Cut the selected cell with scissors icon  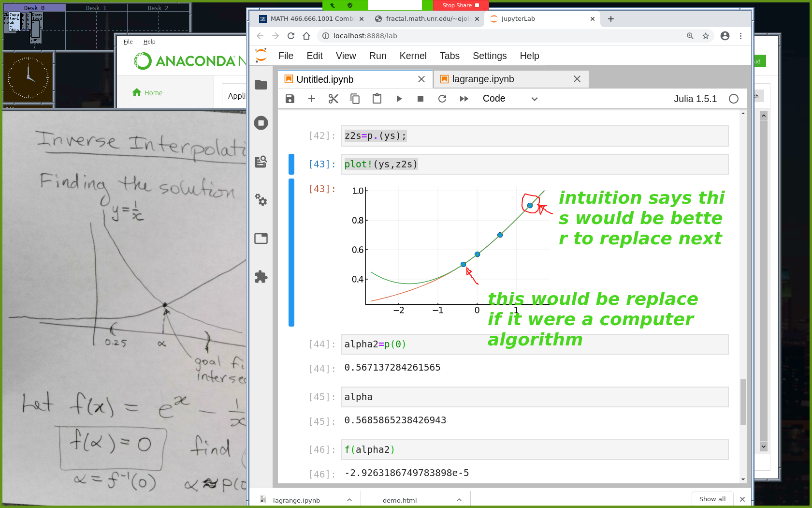click(x=333, y=99)
